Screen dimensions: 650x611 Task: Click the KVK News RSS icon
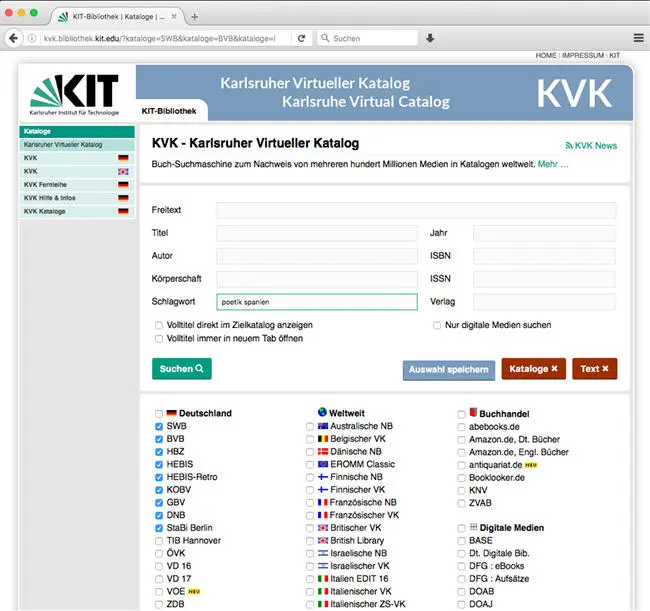pos(569,145)
